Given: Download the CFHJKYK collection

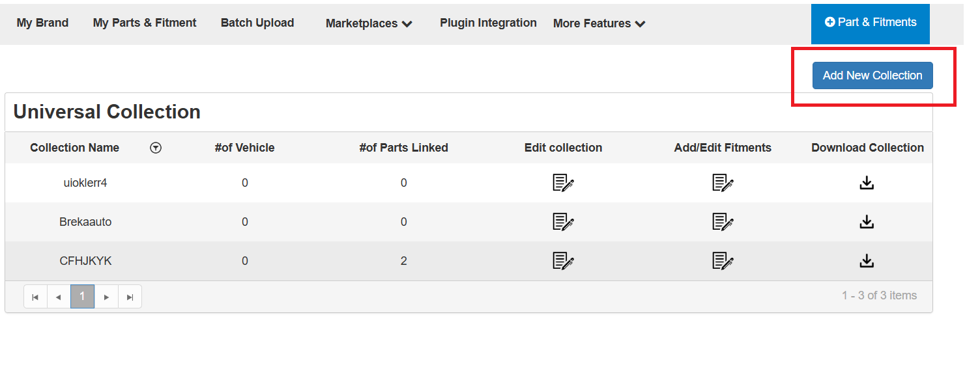Looking at the screenshot, I should pyautogui.click(x=867, y=261).
